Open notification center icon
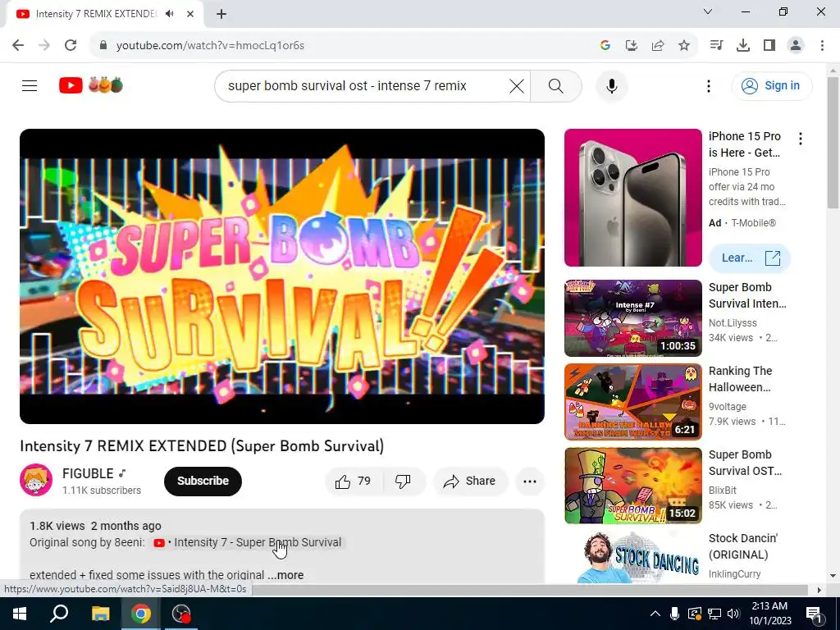This screenshot has width=840, height=630. coord(814,614)
